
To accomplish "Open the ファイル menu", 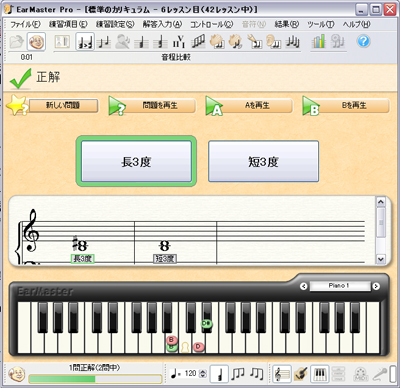I will pyautogui.click(x=25, y=24).
